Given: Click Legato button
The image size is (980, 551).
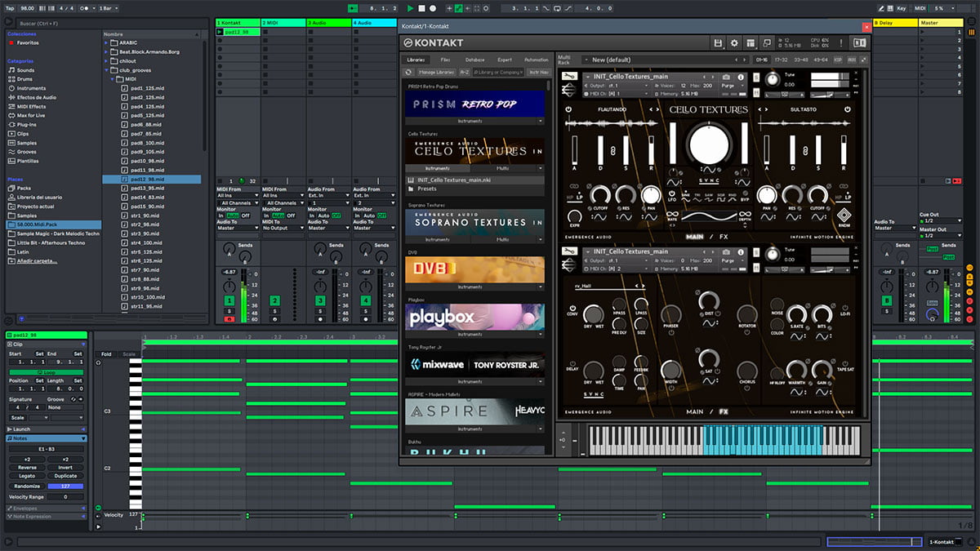Looking at the screenshot, I should pos(27,476).
